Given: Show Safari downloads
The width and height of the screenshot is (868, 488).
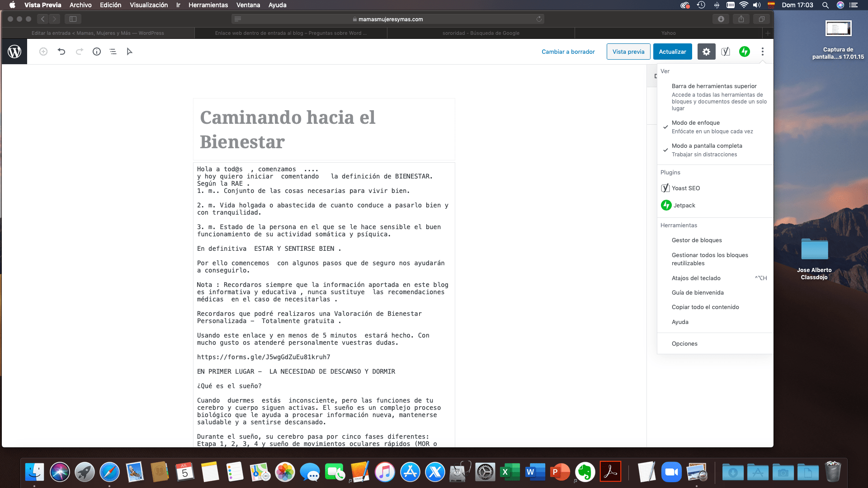Looking at the screenshot, I should [x=721, y=19].
